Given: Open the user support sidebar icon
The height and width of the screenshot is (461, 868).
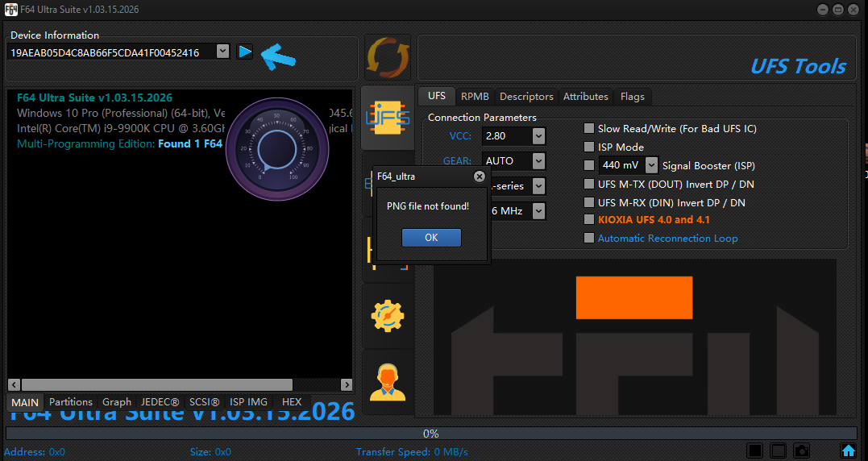Looking at the screenshot, I should click(388, 381).
